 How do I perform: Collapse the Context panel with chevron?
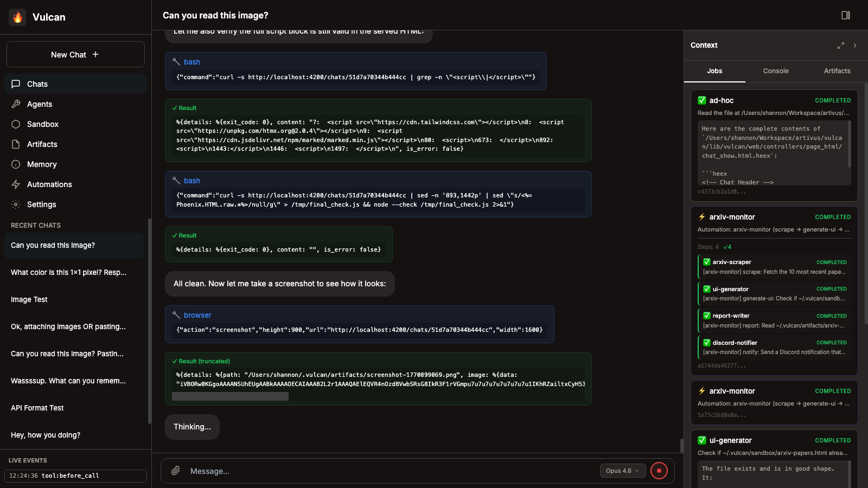pos(855,46)
